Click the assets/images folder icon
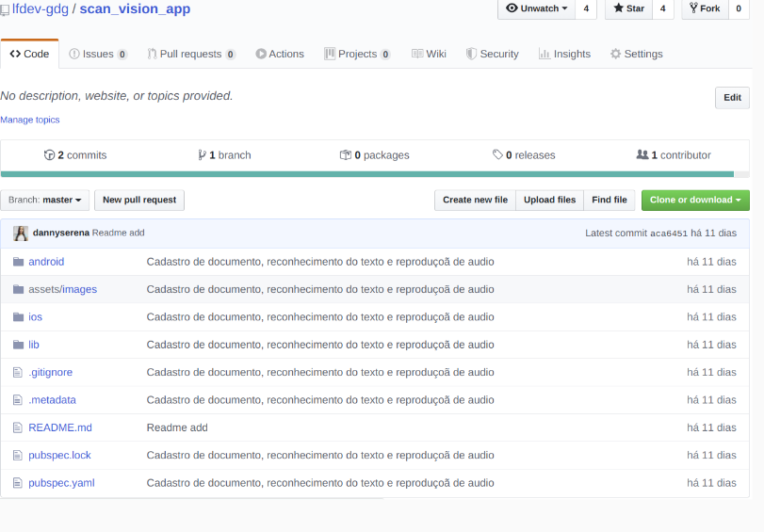 pos(19,289)
